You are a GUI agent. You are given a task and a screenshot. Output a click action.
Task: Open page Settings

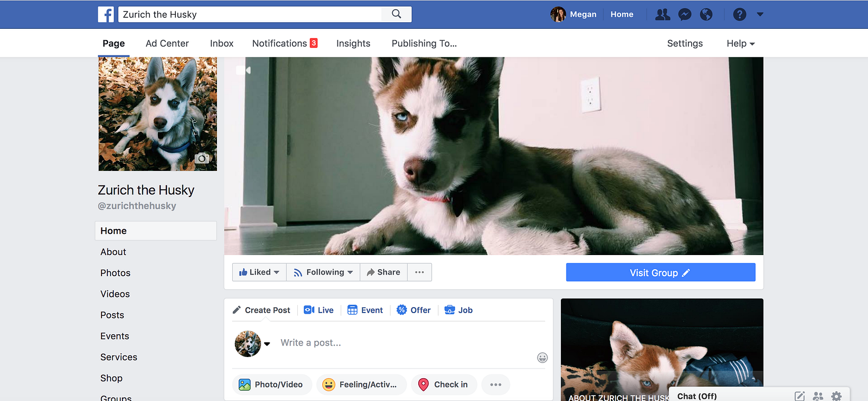click(685, 43)
